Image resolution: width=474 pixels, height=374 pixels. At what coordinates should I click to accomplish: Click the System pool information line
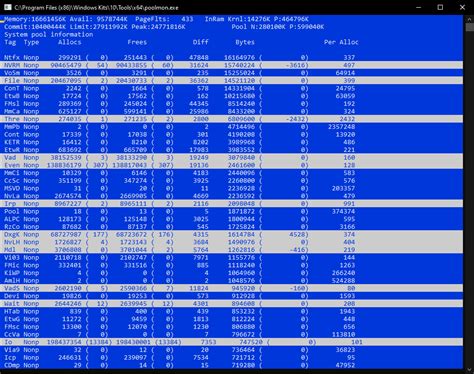pyautogui.click(x=49, y=34)
